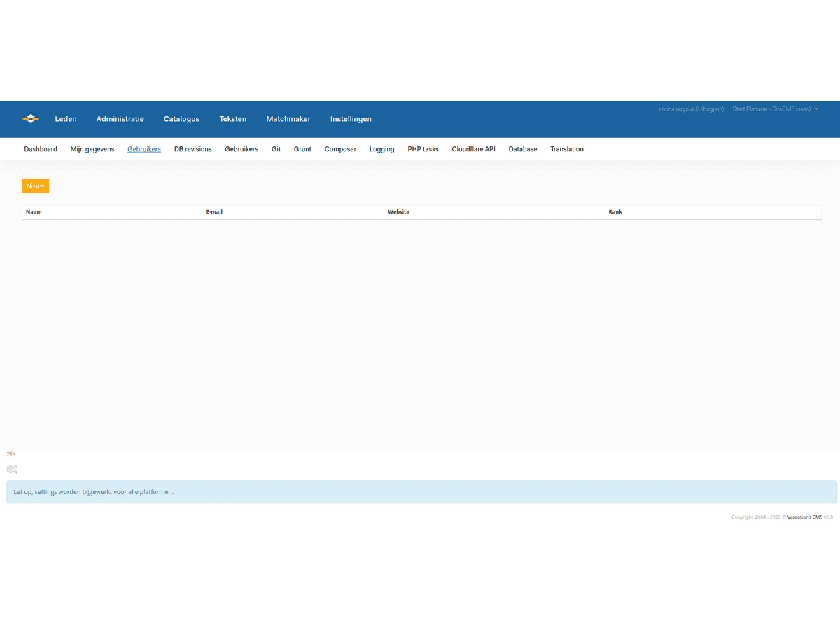Log out via the Uitloggen link
840x630 pixels.
[710, 109]
